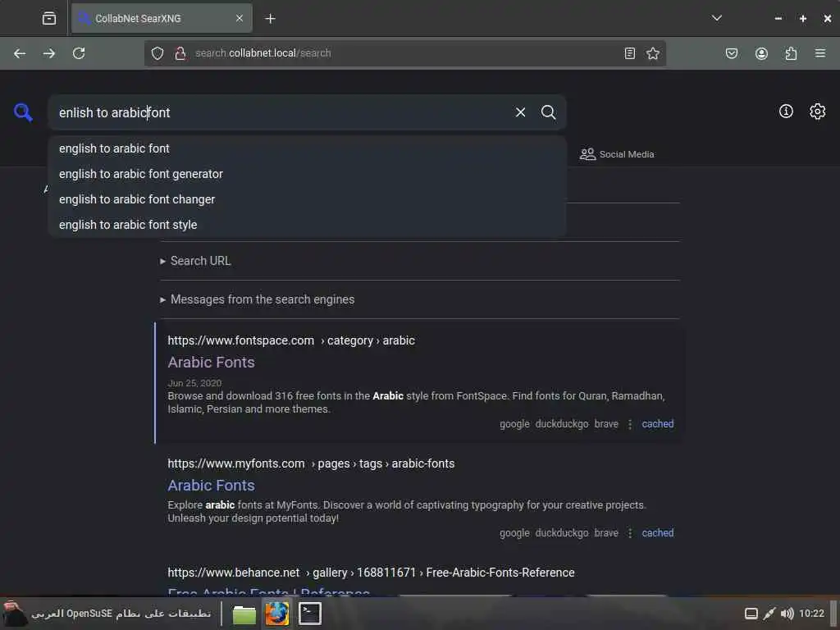Launch the terminal from the taskbar
The width and height of the screenshot is (840, 630).
tap(309, 614)
